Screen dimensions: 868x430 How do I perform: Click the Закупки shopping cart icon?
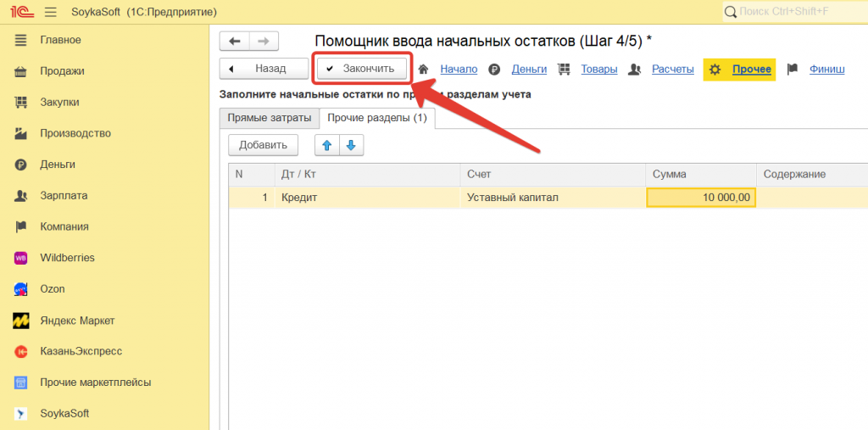[x=22, y=102]
